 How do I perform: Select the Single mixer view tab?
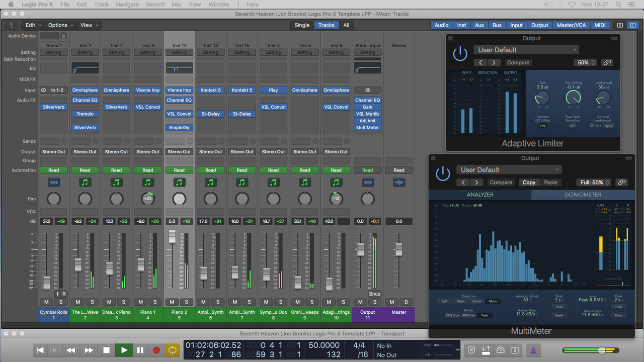click(302, 25)
